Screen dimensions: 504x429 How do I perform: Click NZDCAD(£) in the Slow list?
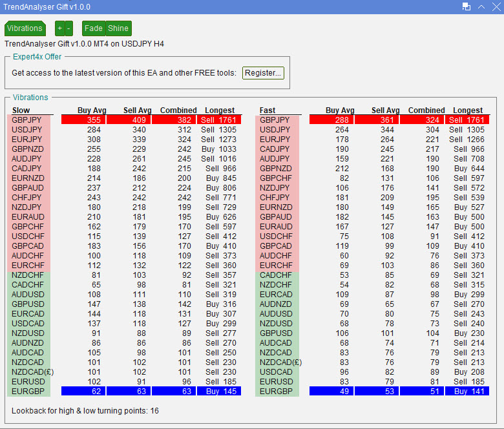pos(33,371)
